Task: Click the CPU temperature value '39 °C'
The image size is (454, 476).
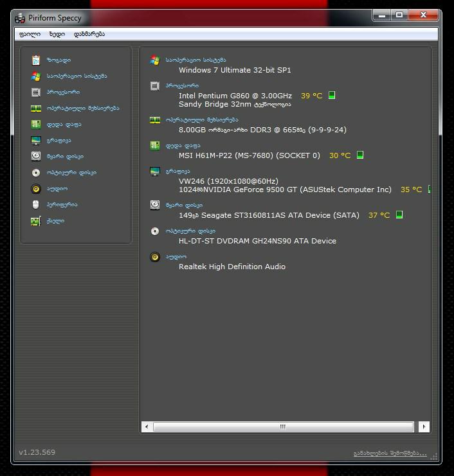Action: pos(311,96)
